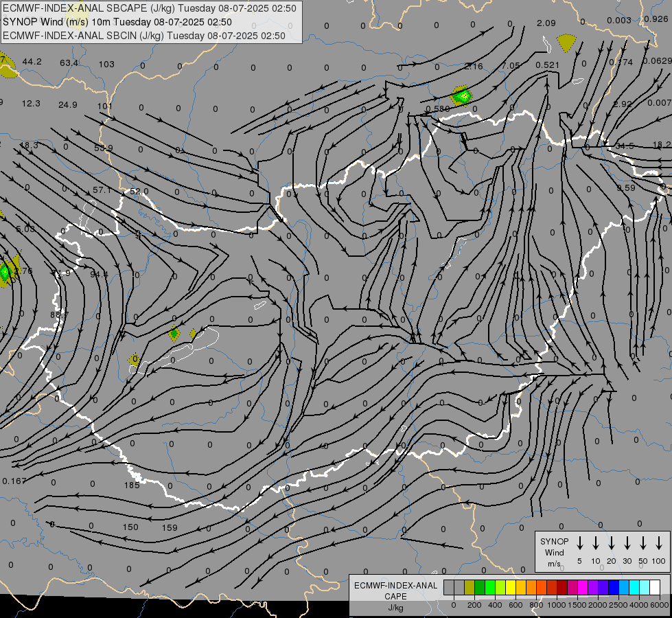
Task: Click the 88.7 value on the map
Action: (59, 314)
